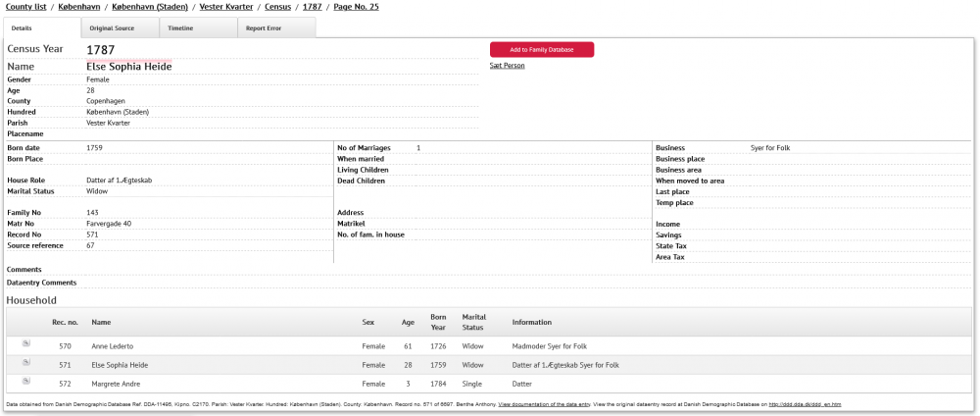Click Source reference value 67
The image size is (980, 416).
(x=90, y=246)
